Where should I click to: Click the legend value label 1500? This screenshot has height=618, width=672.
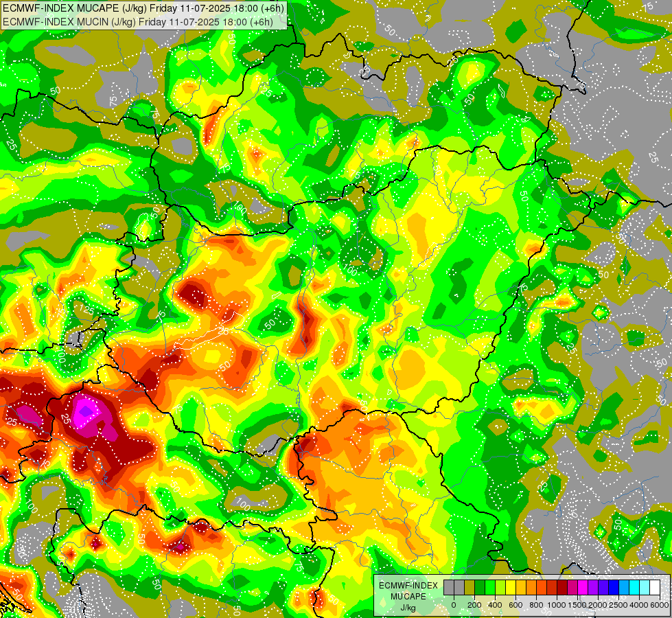click(x=577, y=605)
